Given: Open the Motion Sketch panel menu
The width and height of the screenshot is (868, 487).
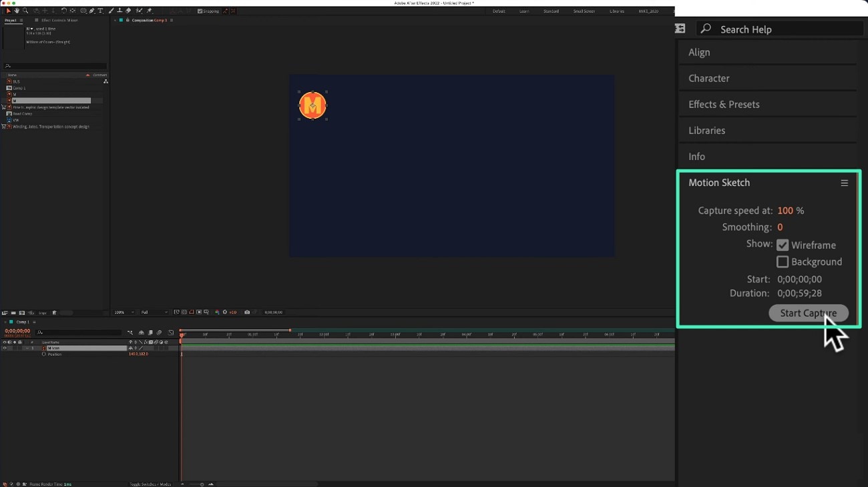Looking at the screenshot, I should point(844,183).
